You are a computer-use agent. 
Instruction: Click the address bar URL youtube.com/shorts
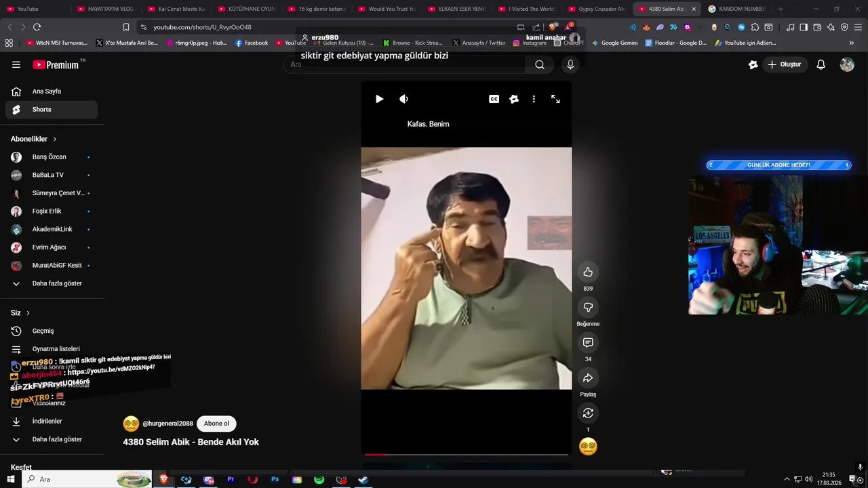[202, 27]
